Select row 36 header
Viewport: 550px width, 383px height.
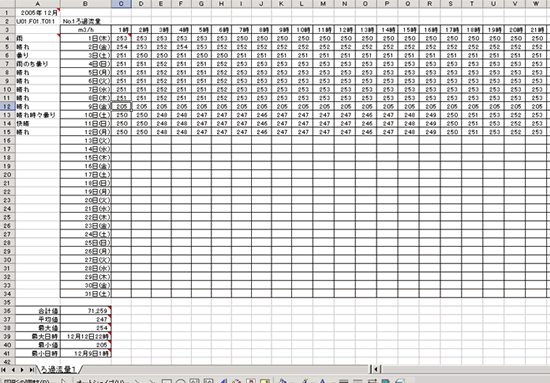(7, 311)
